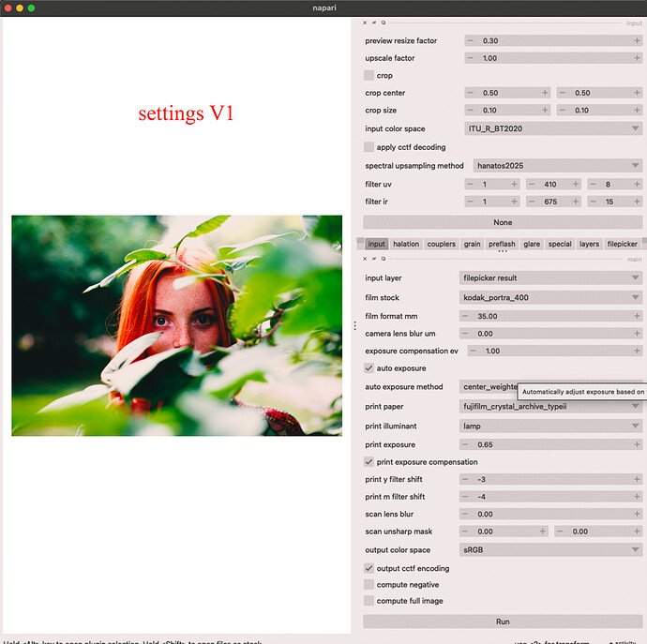Switch to the preflash tab
This screenshot has height=644, width=647.
point(502,244)
